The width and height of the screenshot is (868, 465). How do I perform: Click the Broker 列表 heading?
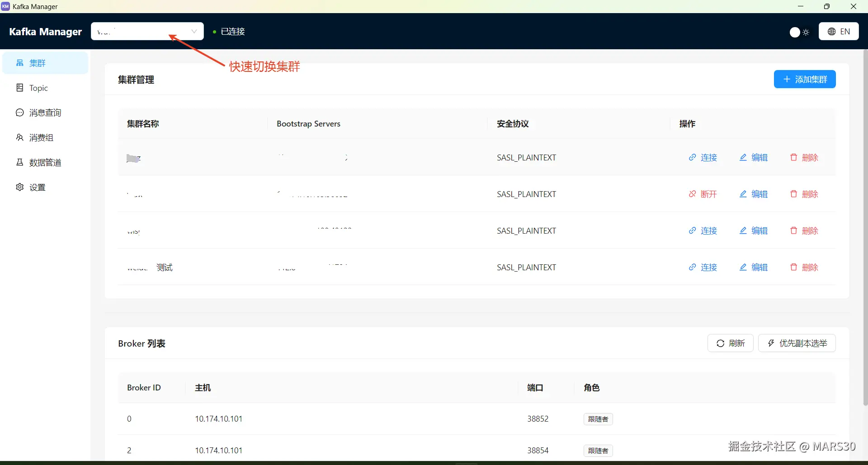tap(142, 343)
